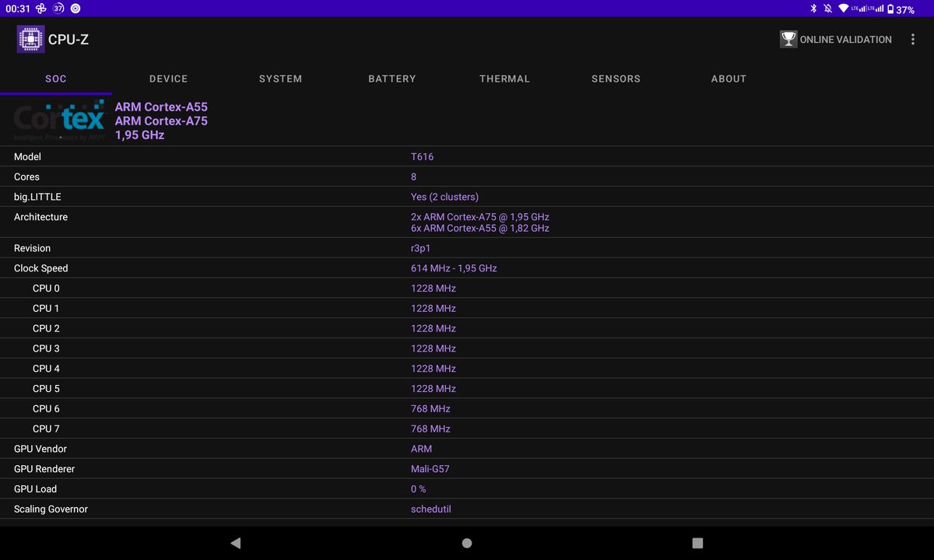Click the CPU 2 row label

pyautogui.click(x=46, y=329)
